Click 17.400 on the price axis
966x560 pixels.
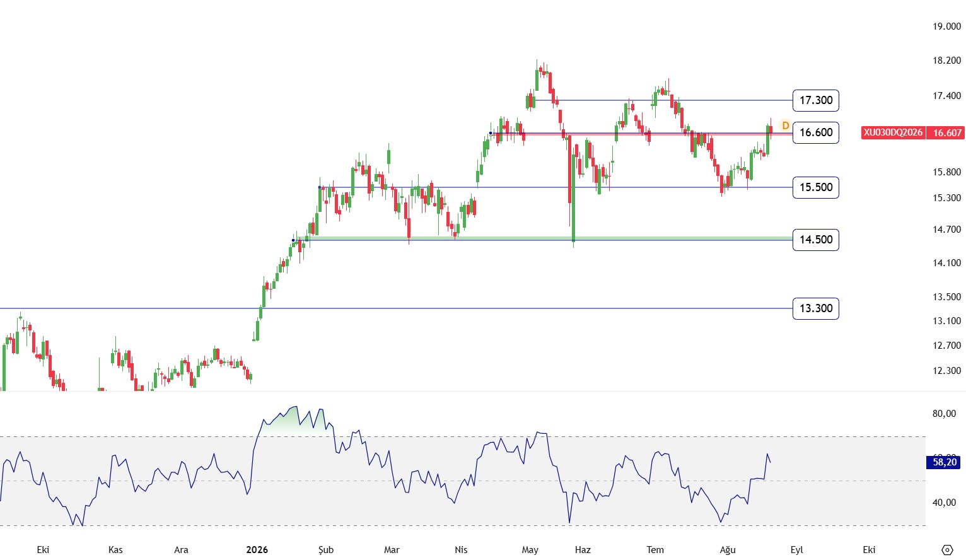click(947, 96)
